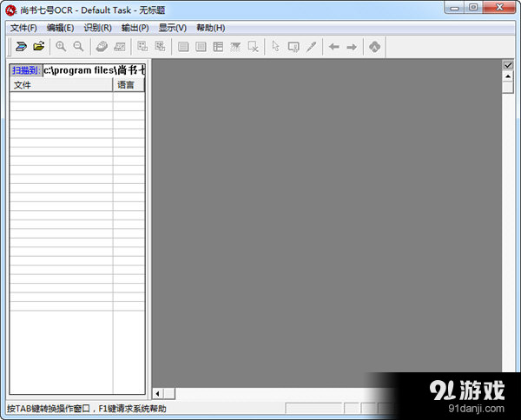Click the zoom out magnifier icon

[x=78, y=46]
